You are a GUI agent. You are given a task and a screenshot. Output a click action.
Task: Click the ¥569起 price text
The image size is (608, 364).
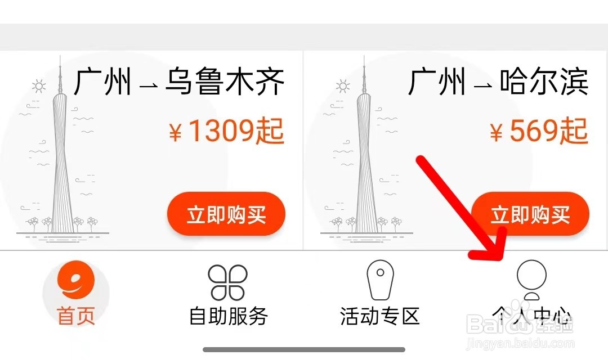539,131
